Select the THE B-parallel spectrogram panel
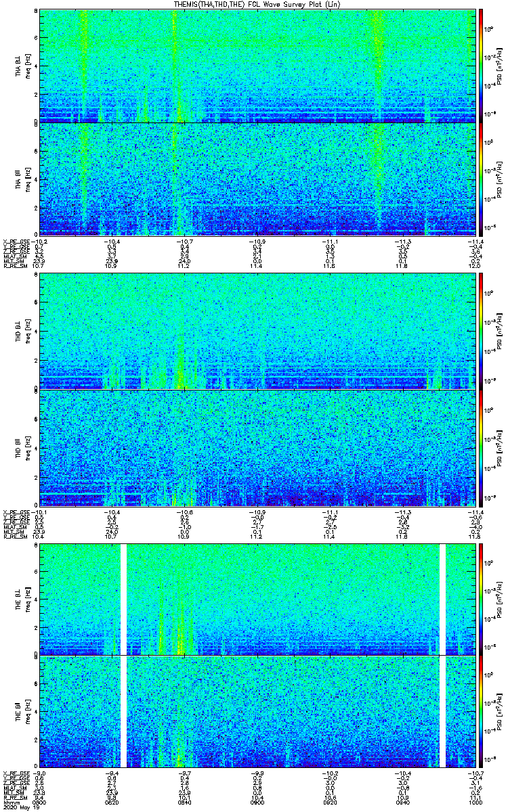This screenshot has height=812, width=508. (x=257, y=710)
